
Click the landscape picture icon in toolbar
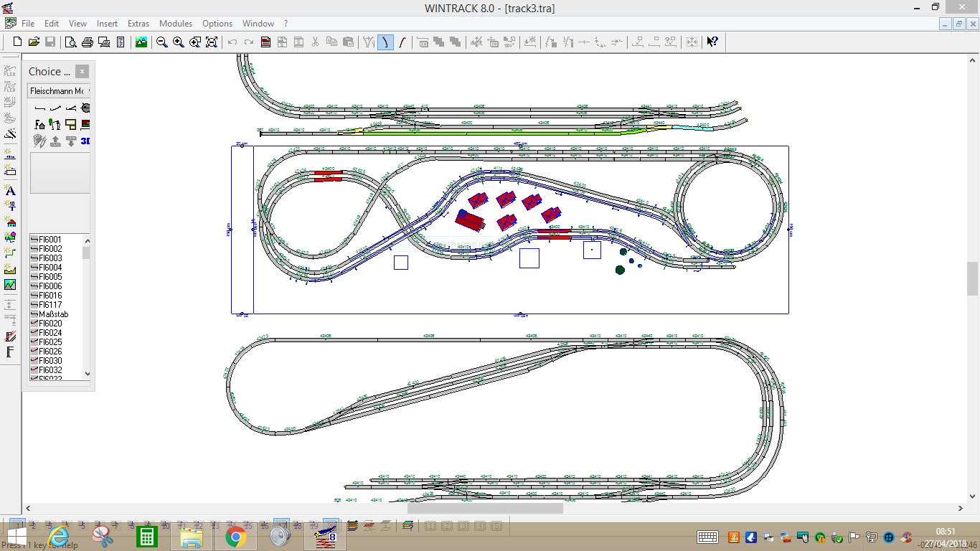(x=141, y=42)
